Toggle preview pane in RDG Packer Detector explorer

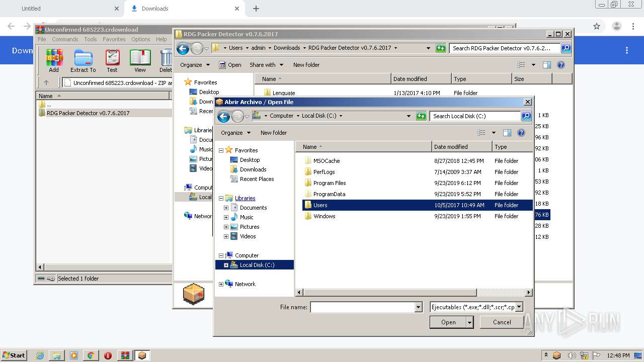(x=547, y=65)
